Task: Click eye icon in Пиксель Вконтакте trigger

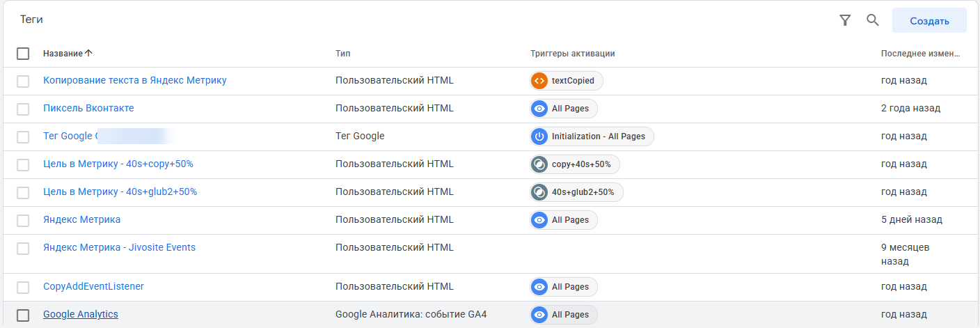Action: click(x=539, y=109)
